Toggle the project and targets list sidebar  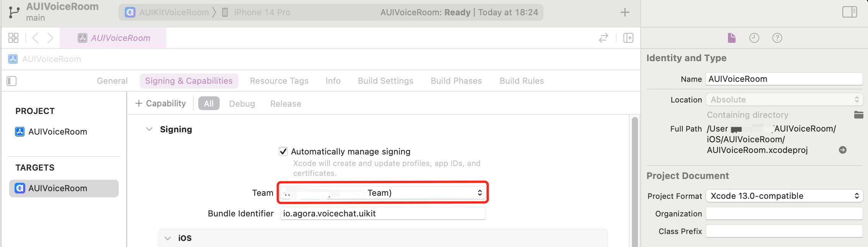pos(11,81)
